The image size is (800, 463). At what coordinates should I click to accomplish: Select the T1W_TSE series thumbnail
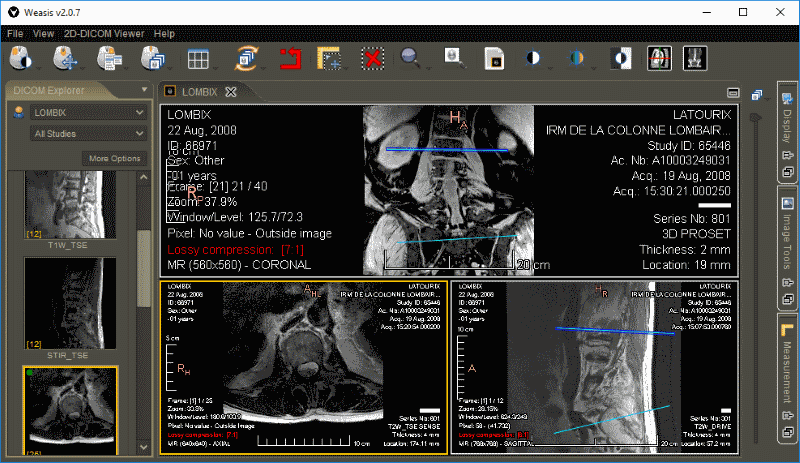70,205
